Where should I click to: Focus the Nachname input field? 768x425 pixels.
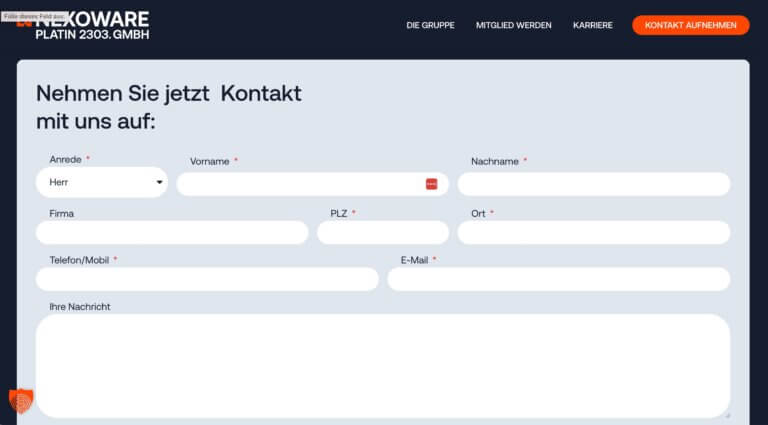pyautogui.click(x=594, y=184)
